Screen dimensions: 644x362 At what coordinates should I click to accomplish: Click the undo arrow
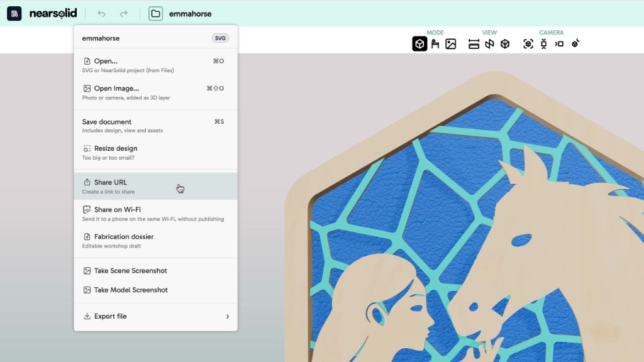[x=101, y=14]
